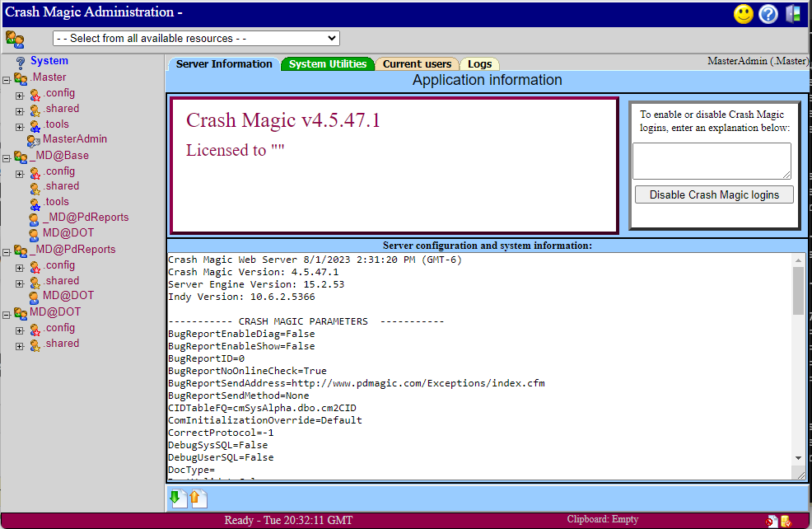Expand .shared under MD@DOT group
Viewport: 812px width, 529px height.
20,345
